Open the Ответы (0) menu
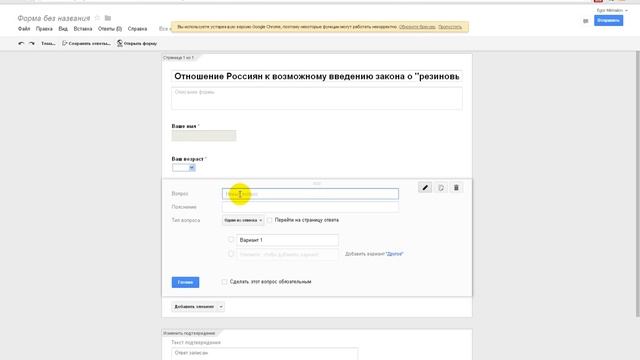 (110, 29)
